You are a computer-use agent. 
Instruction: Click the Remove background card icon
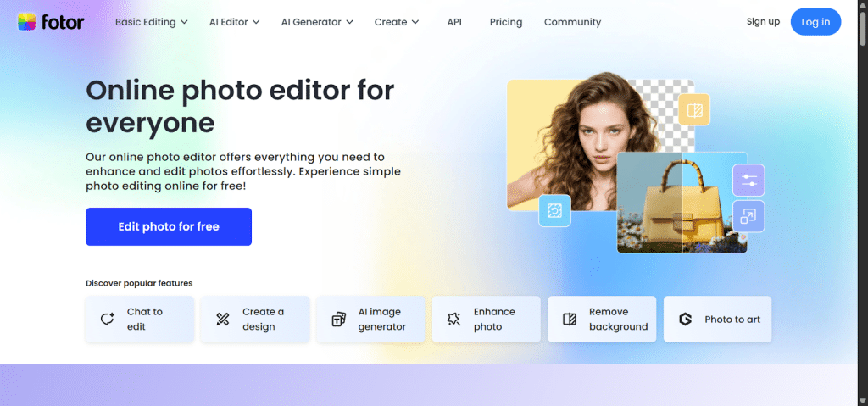coord(570,319)
